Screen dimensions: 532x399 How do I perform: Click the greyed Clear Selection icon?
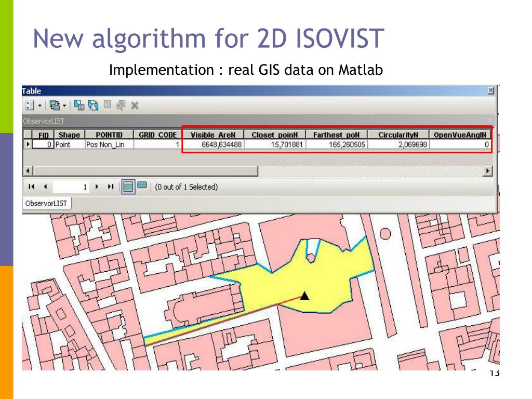pos(108,104)
